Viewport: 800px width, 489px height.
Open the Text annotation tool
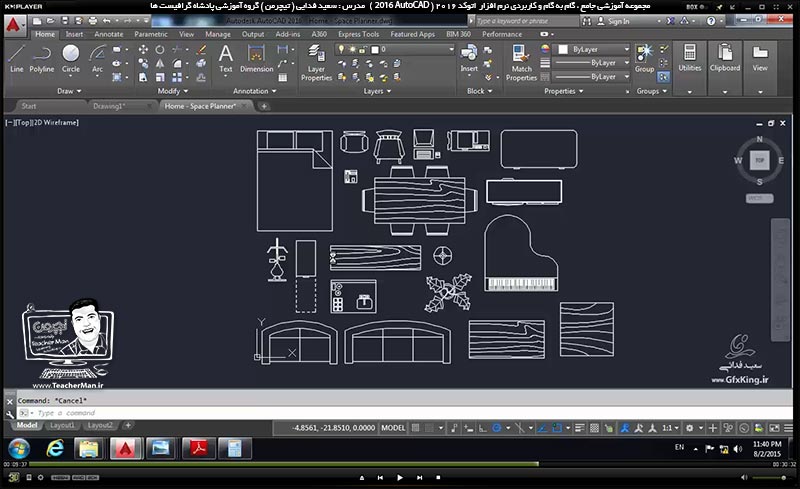[x=226, y=59]
